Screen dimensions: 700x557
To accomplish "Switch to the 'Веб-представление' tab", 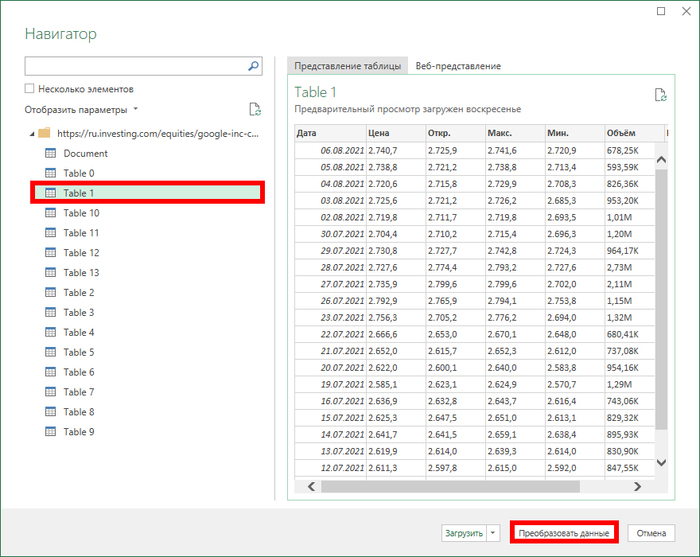I will (x=458, y=66).
